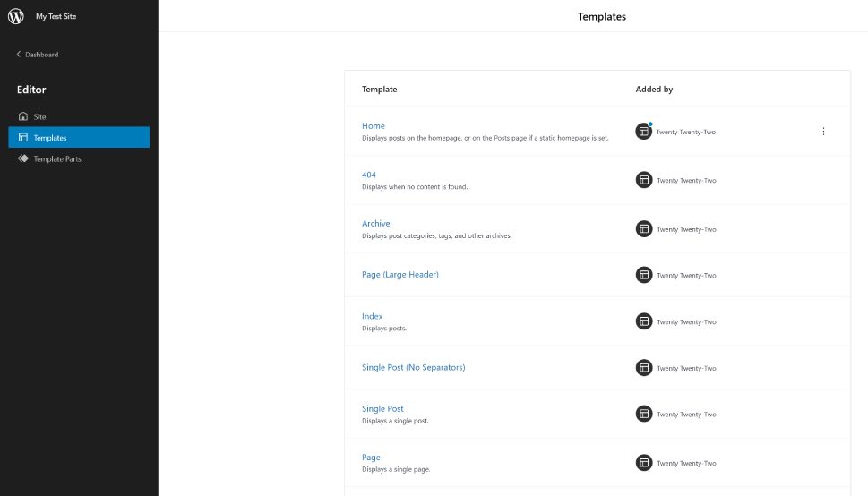The height and width of the screenshot is (496, 868).
Task: Open the Single Post template
Action: pyautogui.click(x=382, y=408)
